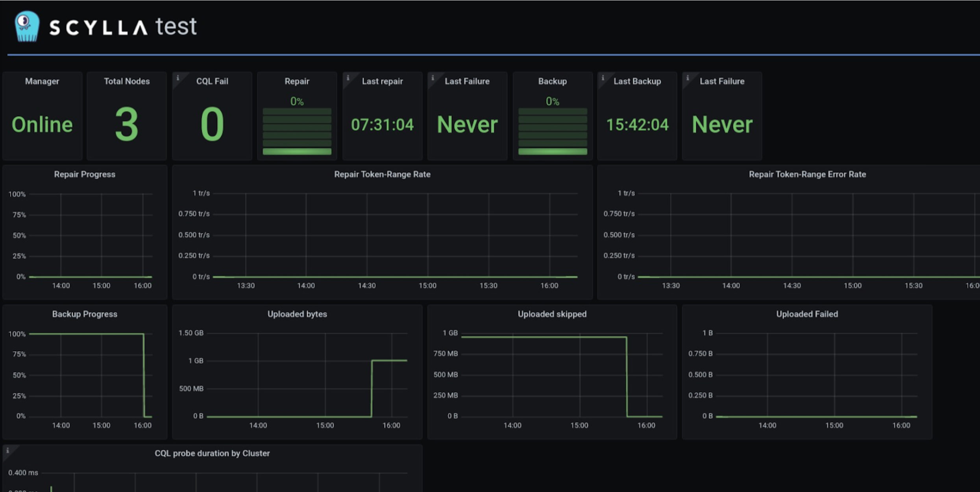Image resolution: width=980 pixels, height=492 pixels.
Task: Click Repair Token-Range Error Rate title
Action: coord(807,174)
